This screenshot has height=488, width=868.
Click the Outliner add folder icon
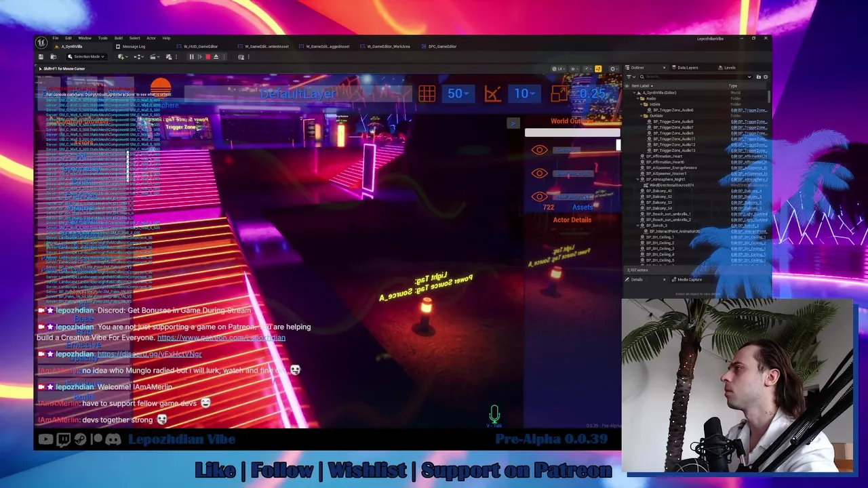[759, 77]
